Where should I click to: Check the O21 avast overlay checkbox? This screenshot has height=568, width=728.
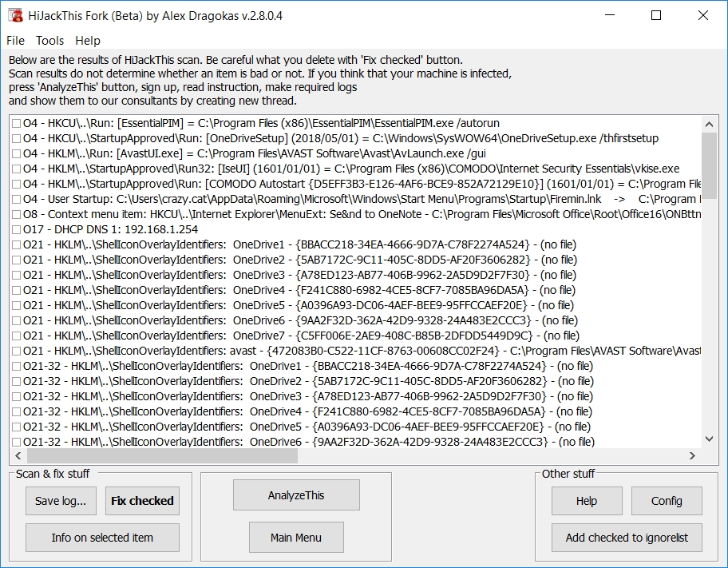(16, 352)
